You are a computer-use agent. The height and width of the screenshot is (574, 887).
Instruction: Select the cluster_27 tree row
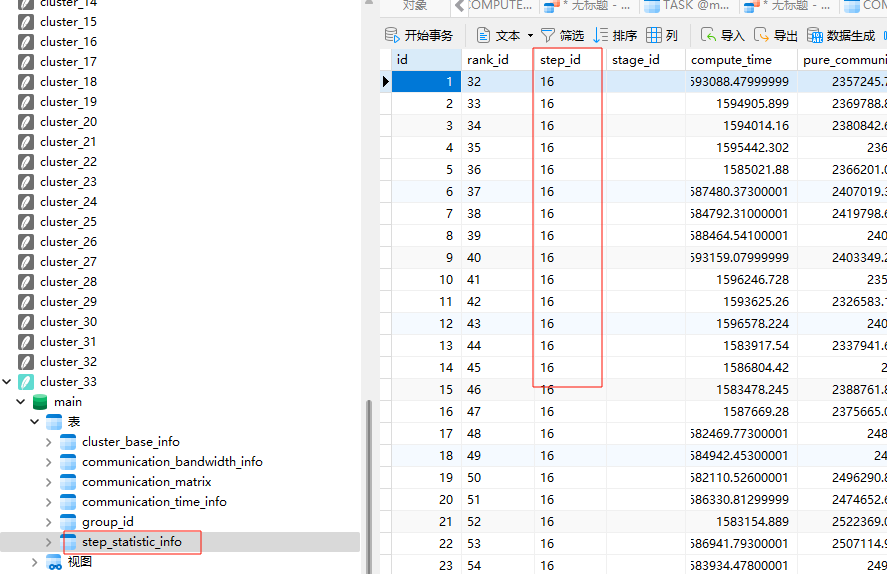point(180,262)
